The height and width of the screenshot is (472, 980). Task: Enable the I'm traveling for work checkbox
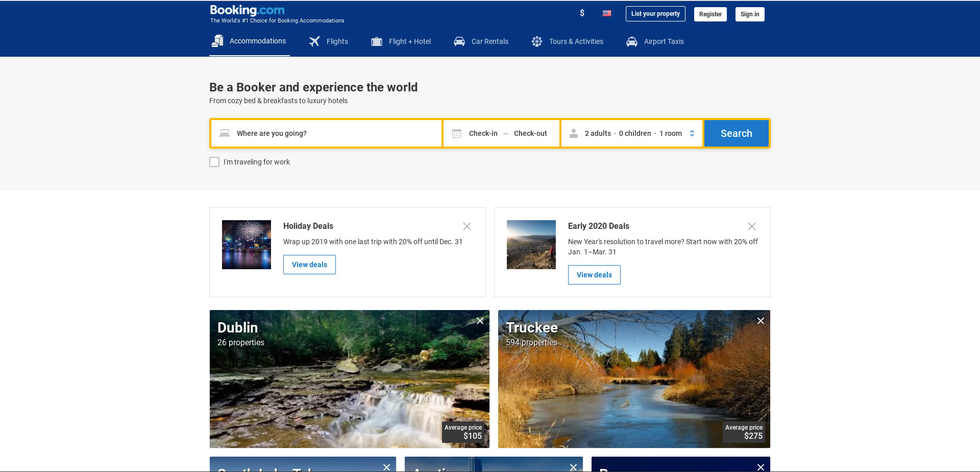(x=214, y=162)
